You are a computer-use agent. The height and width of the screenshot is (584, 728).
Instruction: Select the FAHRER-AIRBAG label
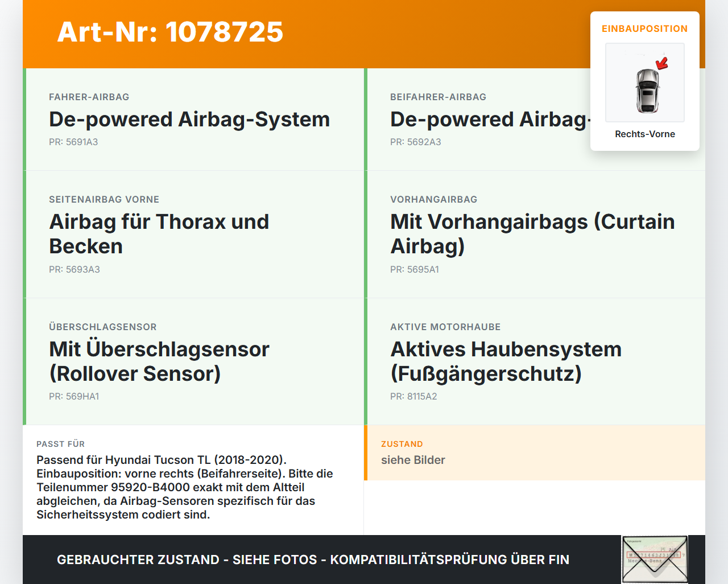89,97
